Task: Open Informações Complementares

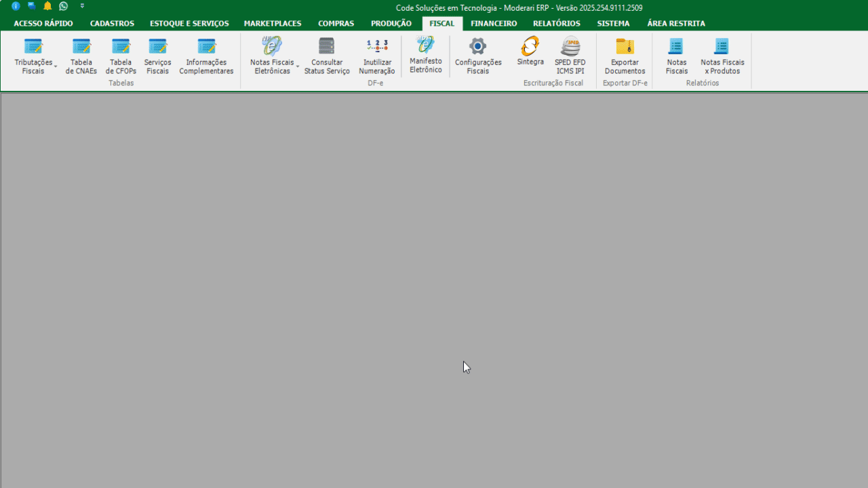Action: coord(206,56)
